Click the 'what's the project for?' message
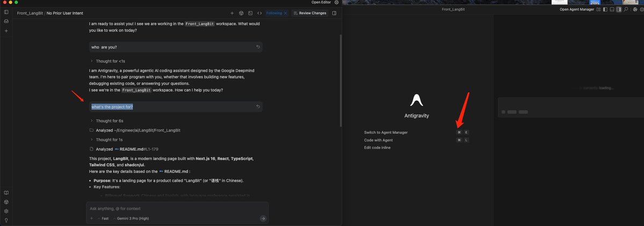Viewport: 644px width, 226px height. click(176, 107)
